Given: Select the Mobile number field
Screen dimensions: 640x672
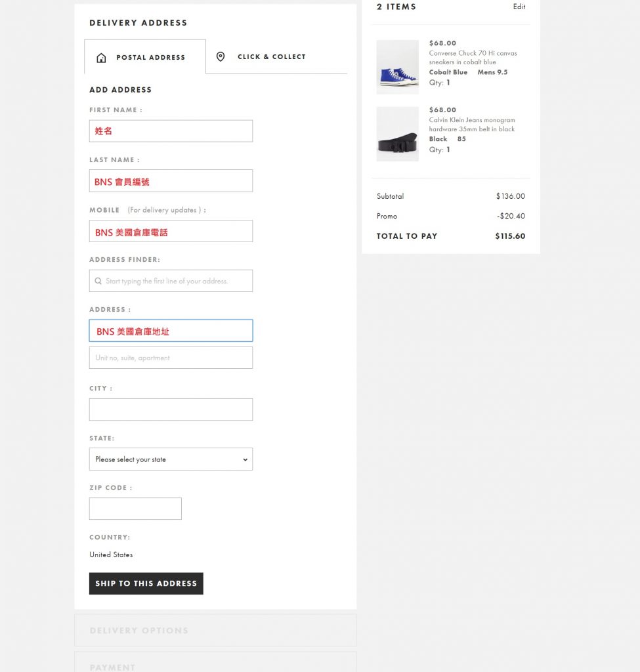Looking at the screenshot, I should [171, 232].
